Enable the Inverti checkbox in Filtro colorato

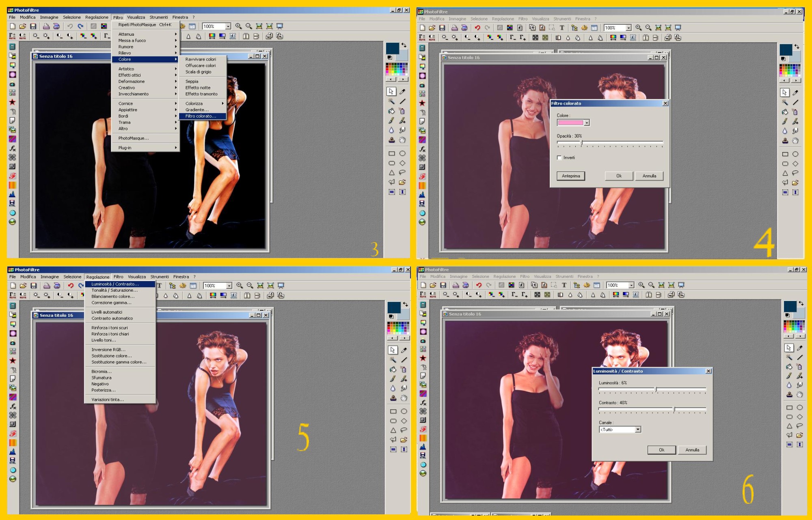tap(559, 158)
